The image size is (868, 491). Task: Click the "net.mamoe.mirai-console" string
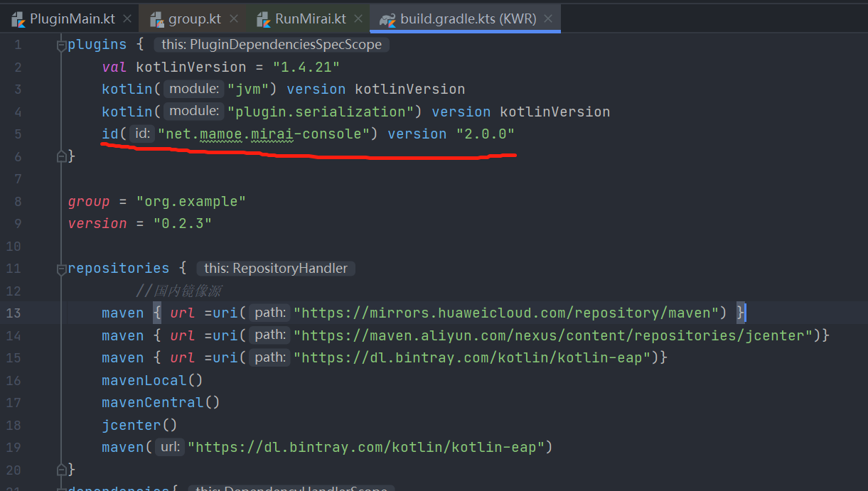click(x=264, y=134)
